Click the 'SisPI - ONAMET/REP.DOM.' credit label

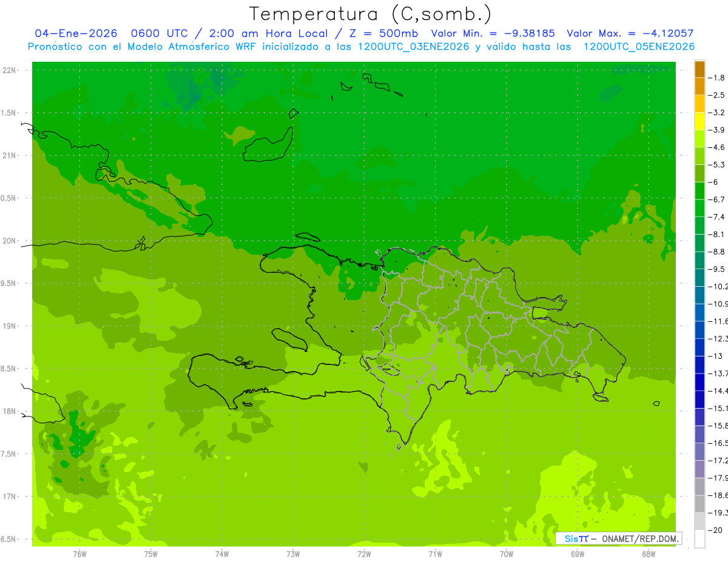tap(618, 538)
